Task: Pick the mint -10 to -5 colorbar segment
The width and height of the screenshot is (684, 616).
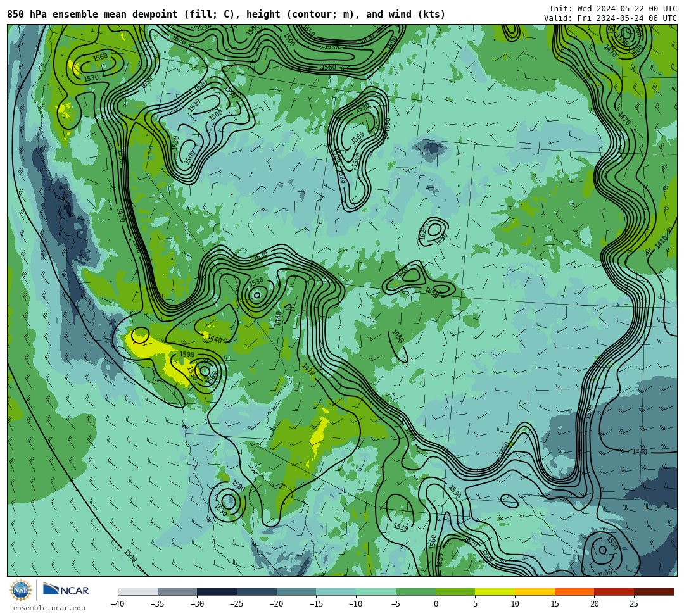Action: pyautogui.click(x=376, y=591)
